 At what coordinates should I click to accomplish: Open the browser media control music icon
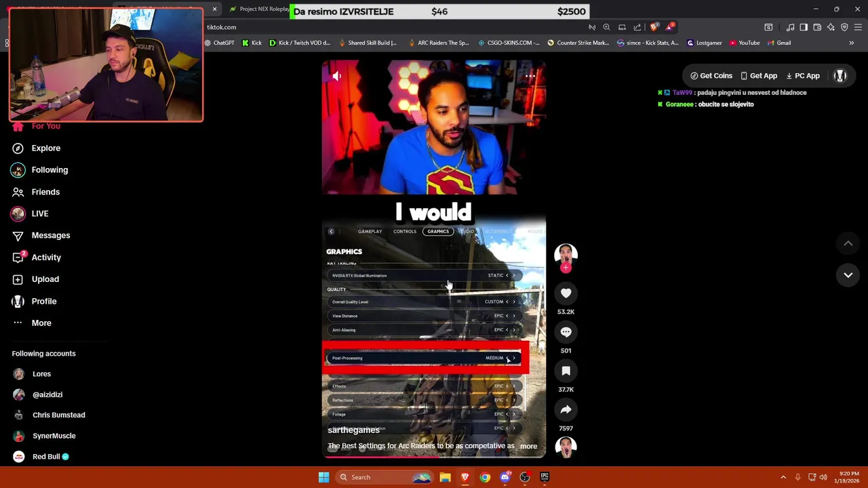click(x=790, y=27)
